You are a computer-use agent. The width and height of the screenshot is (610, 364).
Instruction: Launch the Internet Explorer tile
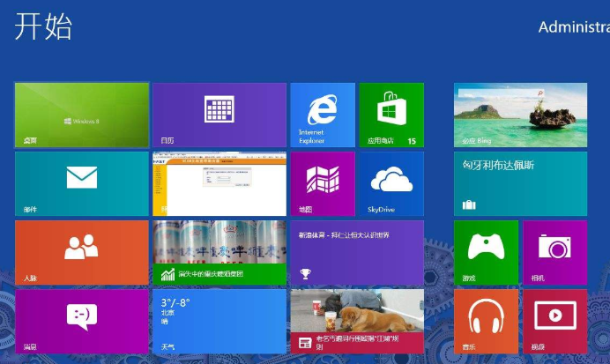[323, 115]
